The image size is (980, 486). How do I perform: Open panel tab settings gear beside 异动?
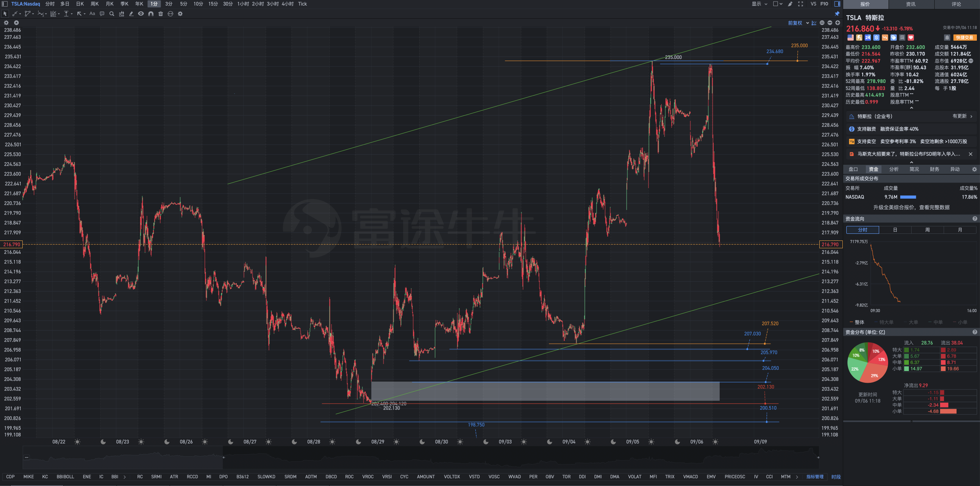pyautogui.click(x=974, y=169)
